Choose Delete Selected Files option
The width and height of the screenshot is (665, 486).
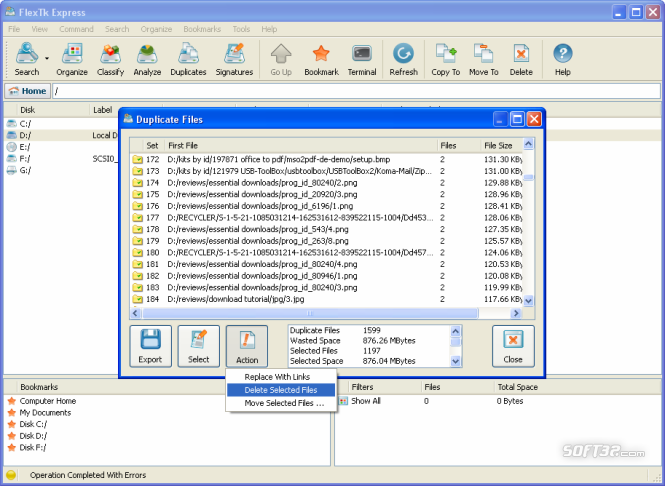[x=281, y=390]
